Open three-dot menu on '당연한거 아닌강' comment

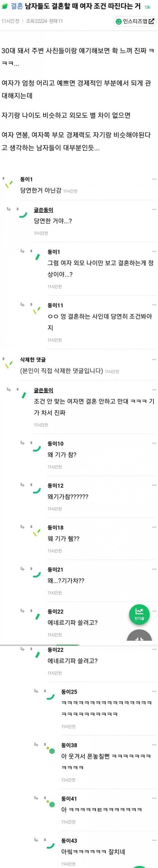154,179
